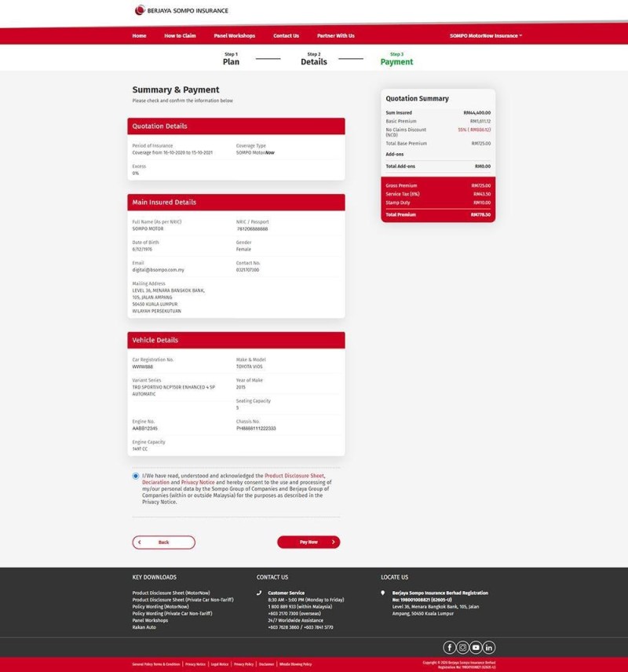Click the Customer Service contact heading
628x672 pixels.
tap(287, 593)
